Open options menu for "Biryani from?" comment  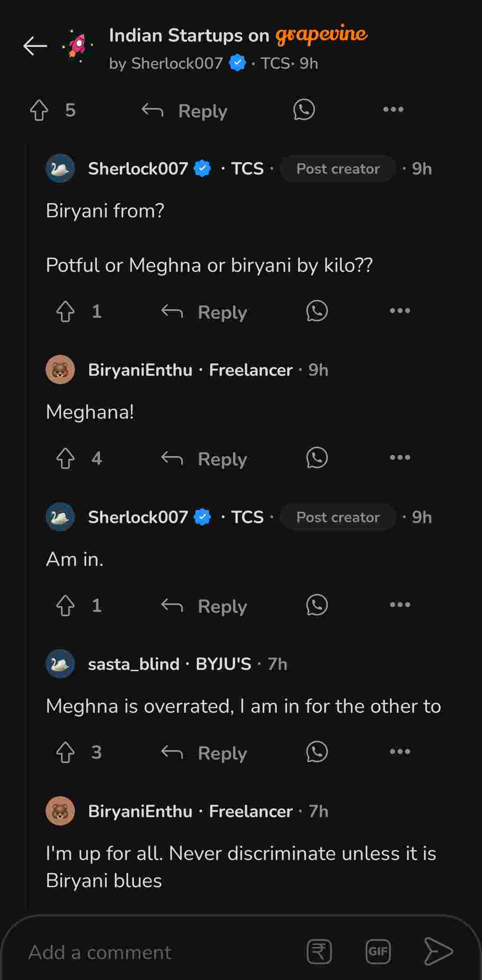(400, 311)
